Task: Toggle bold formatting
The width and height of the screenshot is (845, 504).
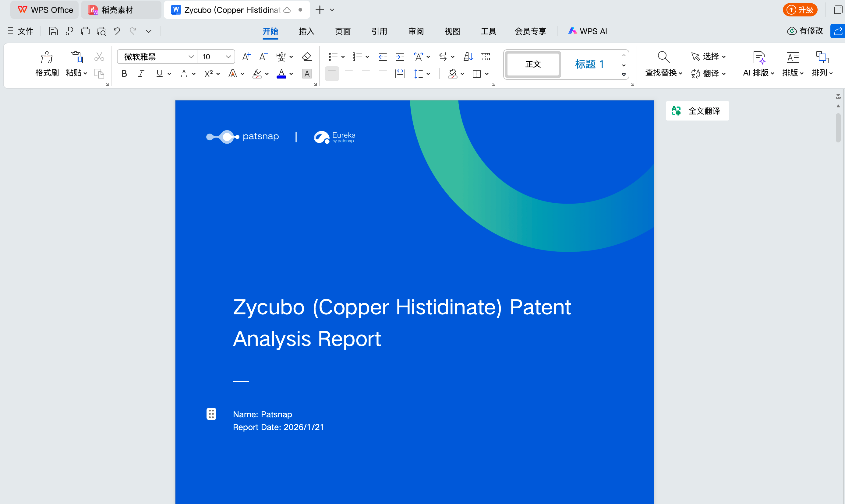Action: 124,73
